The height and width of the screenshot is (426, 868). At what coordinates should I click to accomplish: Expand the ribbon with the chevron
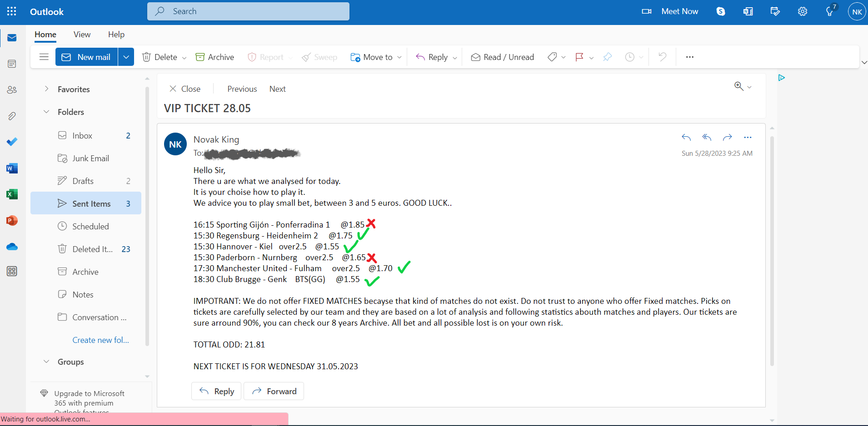tap(864, 63)
